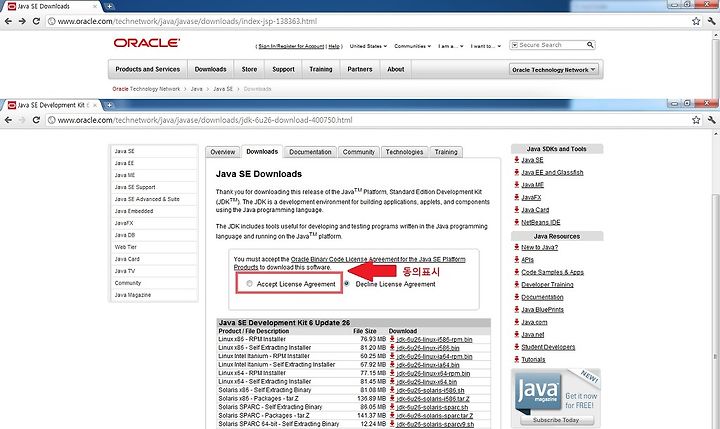Open the 'I want to...' dropdown

(485, 46)
